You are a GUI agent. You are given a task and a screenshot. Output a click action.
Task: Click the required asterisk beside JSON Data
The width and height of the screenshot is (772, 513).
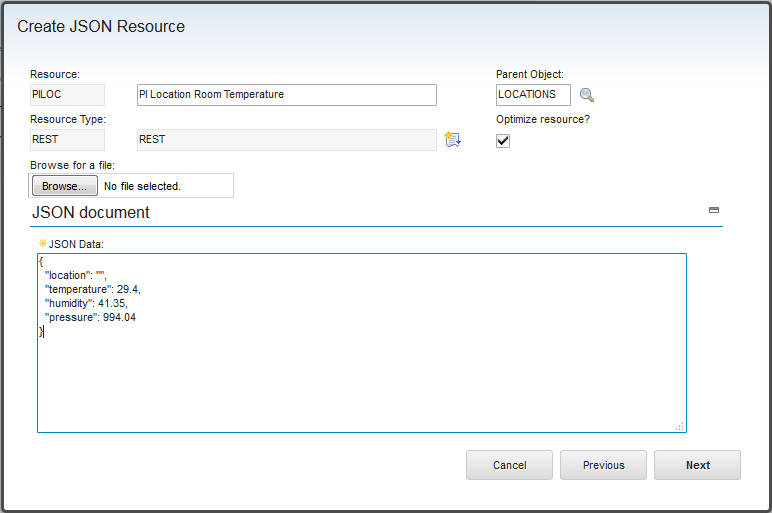point(42,243)
